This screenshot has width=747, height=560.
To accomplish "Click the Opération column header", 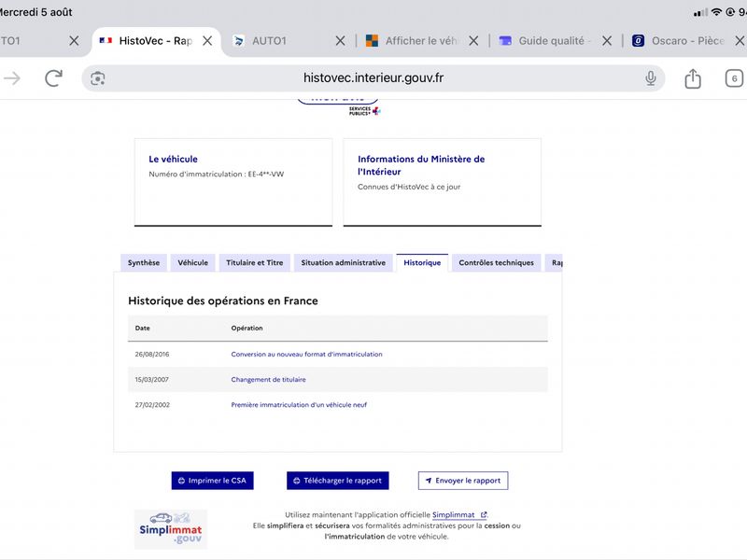I will pyautogui.click(x=247, y=329).
